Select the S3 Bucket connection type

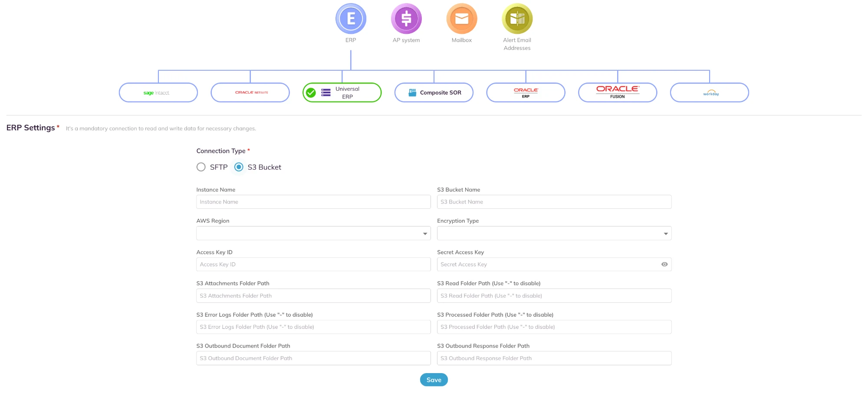click(x=239, y=167)
